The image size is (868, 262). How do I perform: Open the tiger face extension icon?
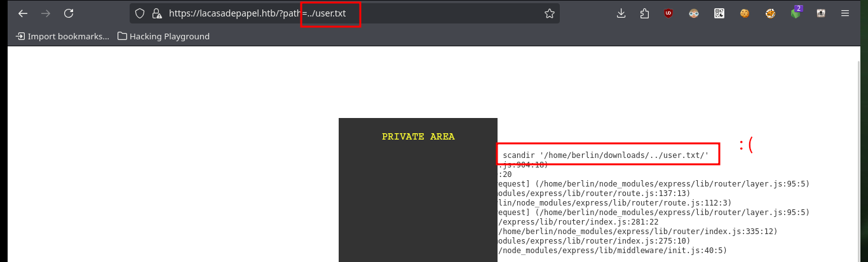click(x=770, y=13)
